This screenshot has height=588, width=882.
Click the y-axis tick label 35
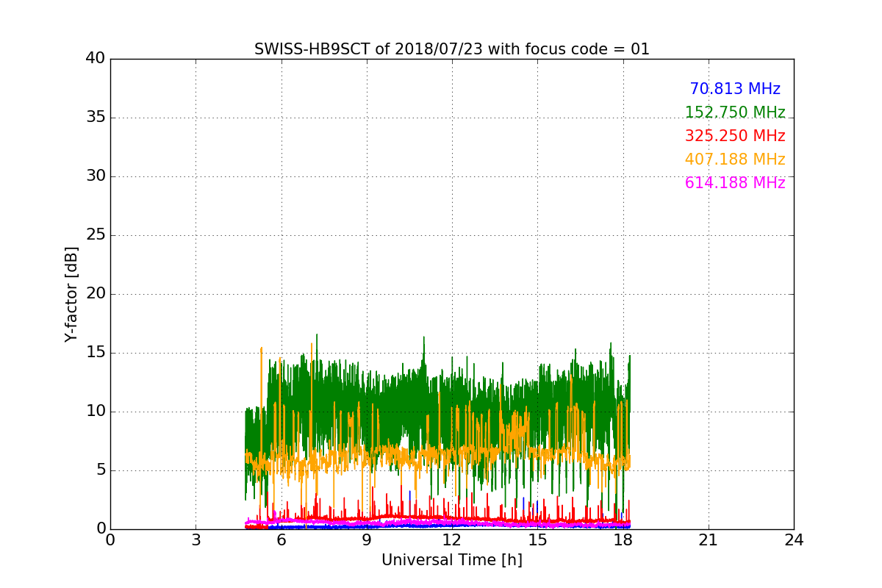coord(96,118)
